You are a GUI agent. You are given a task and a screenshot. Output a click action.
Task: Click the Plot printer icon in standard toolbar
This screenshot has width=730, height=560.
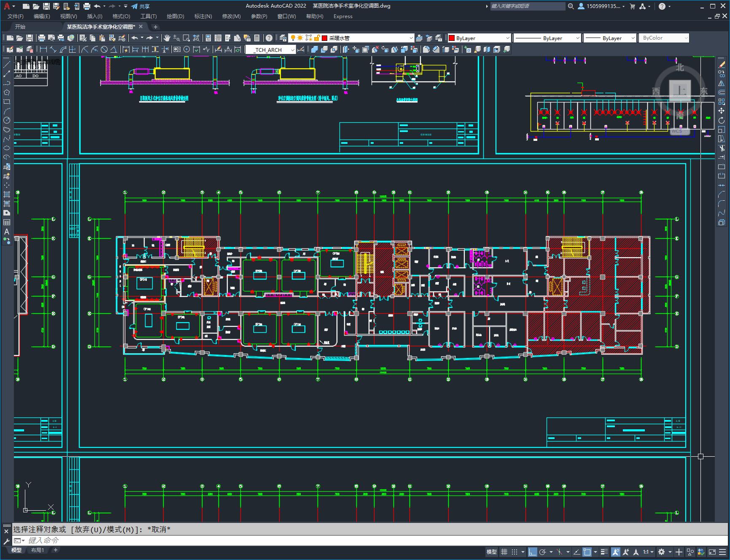click(x=42, y=38)
